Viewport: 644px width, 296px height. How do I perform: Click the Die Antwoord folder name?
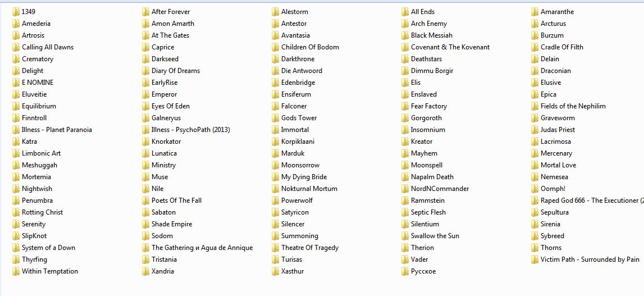pos(302,71)
